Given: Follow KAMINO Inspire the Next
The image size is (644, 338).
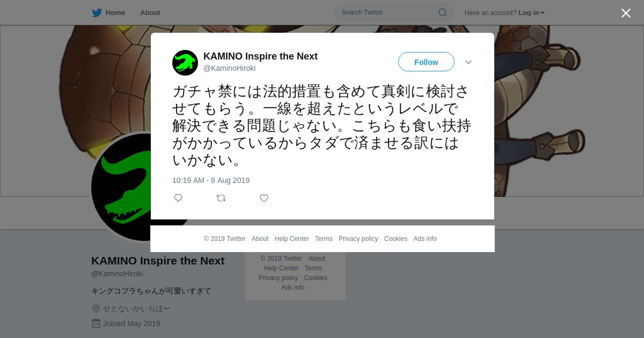Looking at the screenshot, I should point(426,62).
